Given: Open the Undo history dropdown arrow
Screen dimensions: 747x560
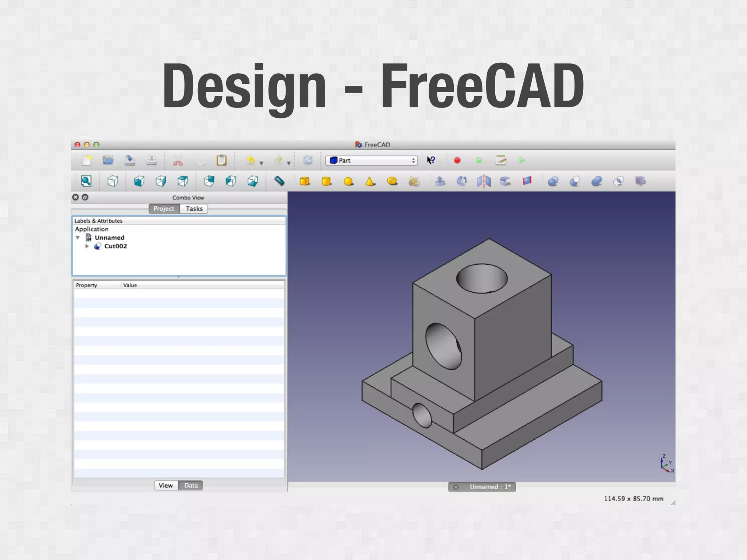Looking at the screenshot, I should point(261,163).
